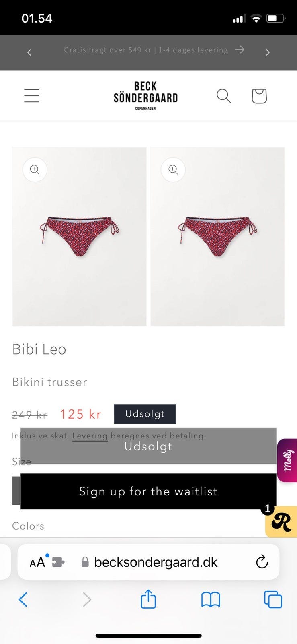Open the shopping bag cart
This screenshot has width=297, height=644.
259,96
